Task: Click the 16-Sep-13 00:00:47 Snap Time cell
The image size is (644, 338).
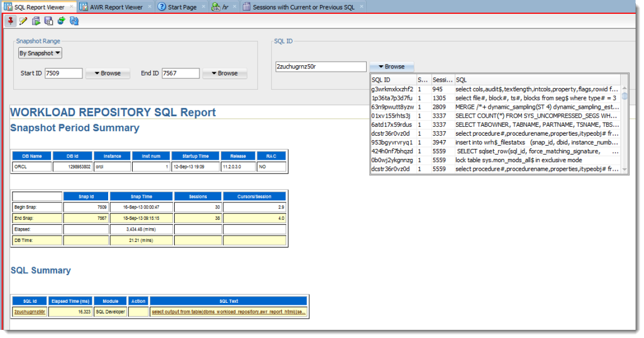Action: point(142,207)
